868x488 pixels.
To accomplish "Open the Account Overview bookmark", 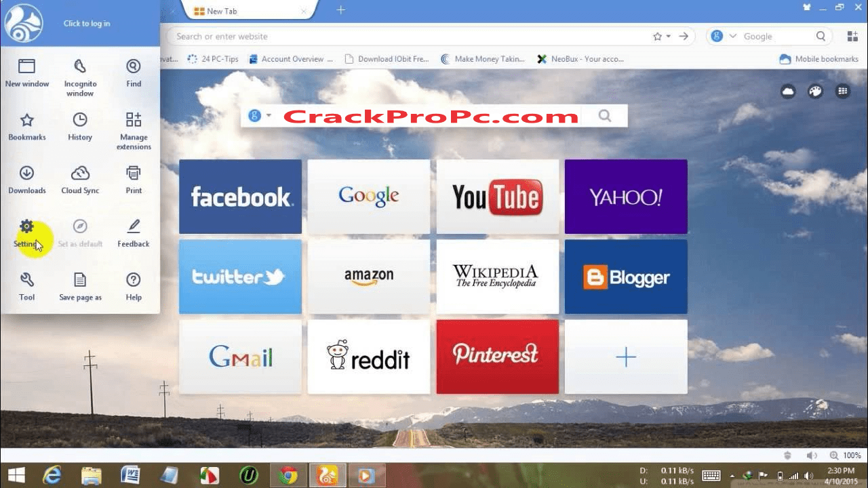I will tap(291, 59).
